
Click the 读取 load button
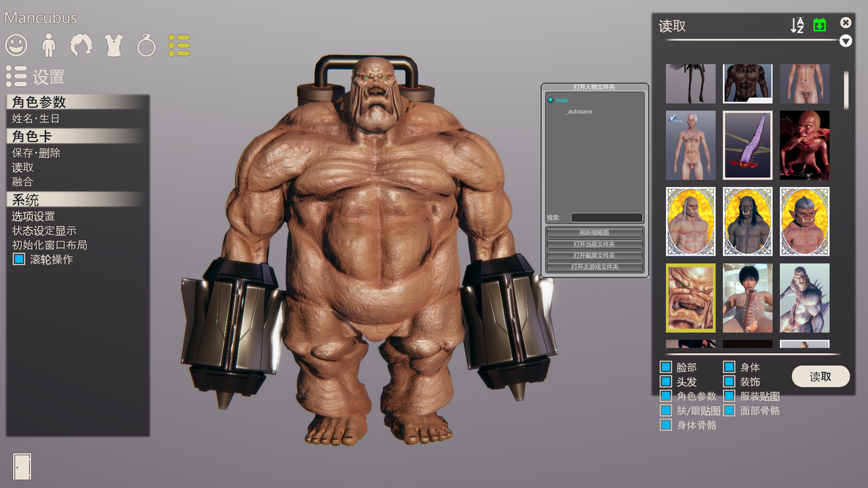click(821, 376)
